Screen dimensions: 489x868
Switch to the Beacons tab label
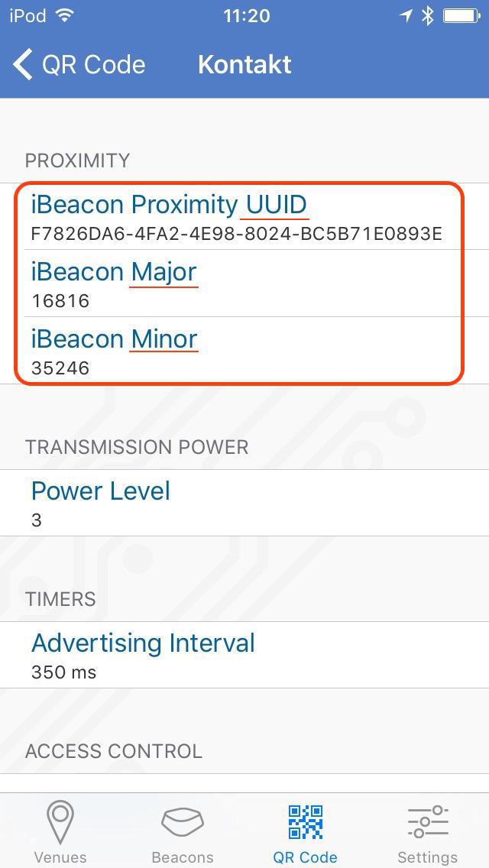click(182, 857)
